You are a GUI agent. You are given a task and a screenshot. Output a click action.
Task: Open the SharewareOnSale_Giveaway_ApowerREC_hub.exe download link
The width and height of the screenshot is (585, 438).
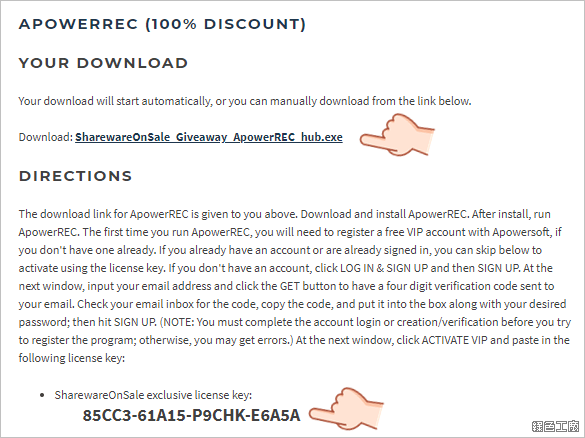point(209,137)
